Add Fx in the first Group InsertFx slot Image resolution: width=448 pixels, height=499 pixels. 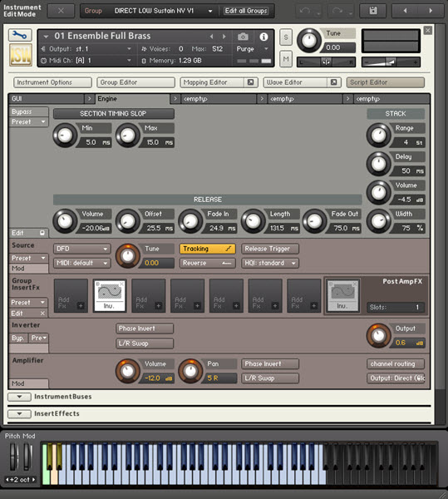(x=71, y=295)
